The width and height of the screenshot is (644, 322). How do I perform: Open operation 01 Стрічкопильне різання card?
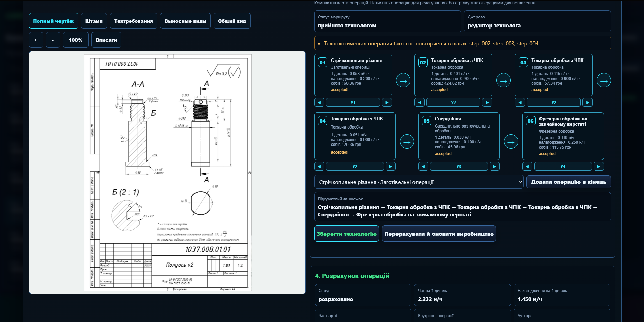[x=353, y=75]
